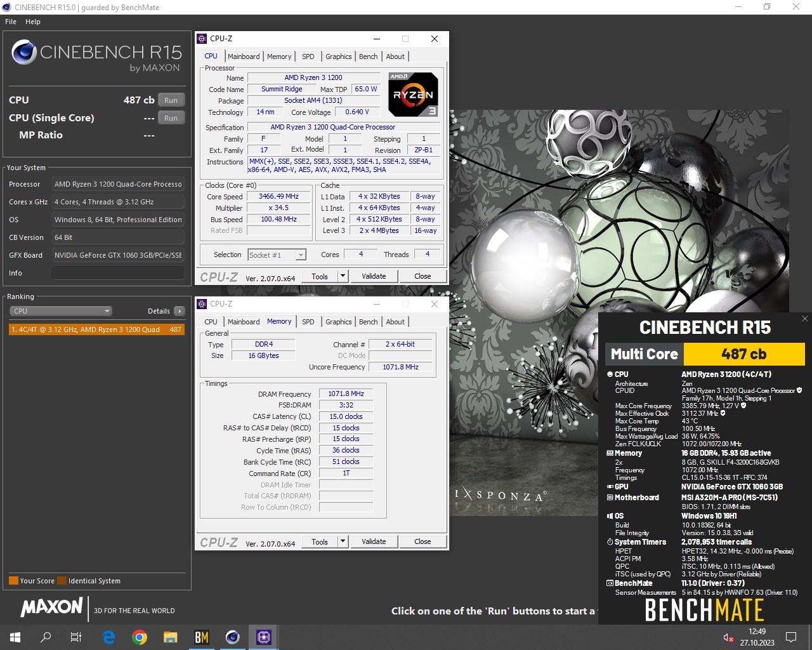The width and height of the screenshot is (812, 650).
Task: Click Close button in upper CPU-Z window
Action: pos(422,276)
